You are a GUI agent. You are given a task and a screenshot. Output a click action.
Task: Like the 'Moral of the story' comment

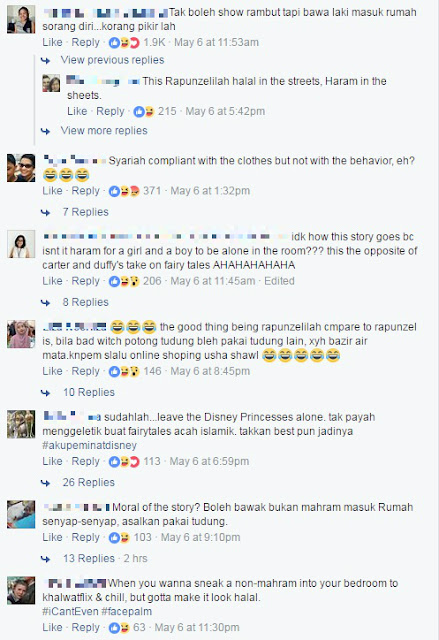tap(52, 538)
